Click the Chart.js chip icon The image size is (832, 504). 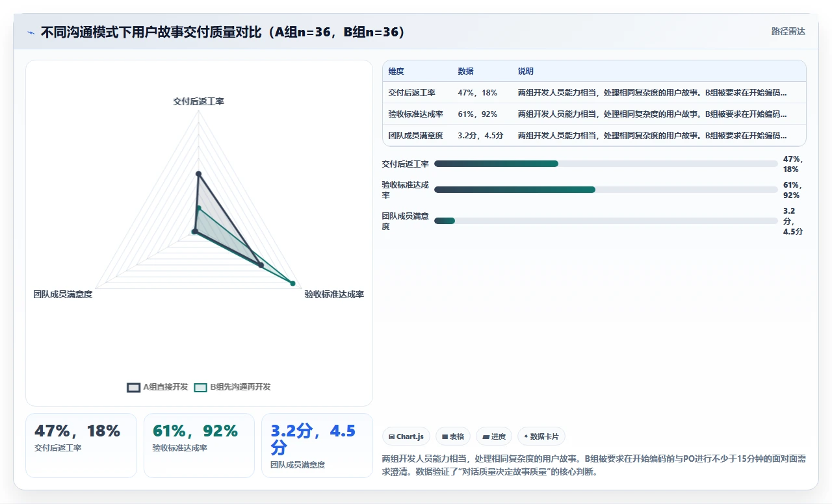point(392,436)
